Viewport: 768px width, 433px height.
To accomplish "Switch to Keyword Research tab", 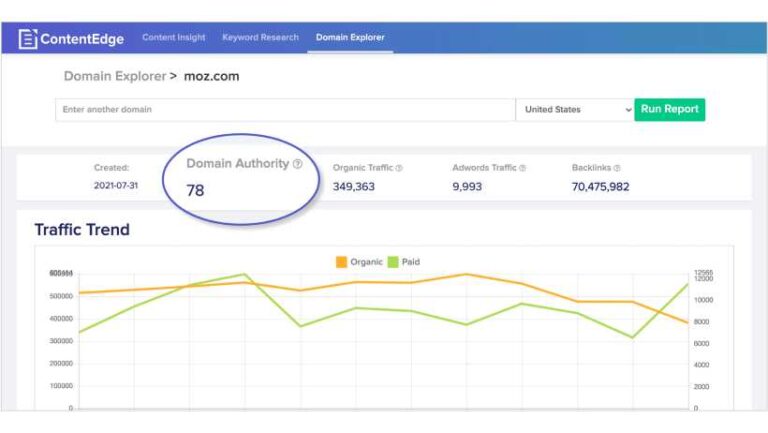I will (260, 37).
